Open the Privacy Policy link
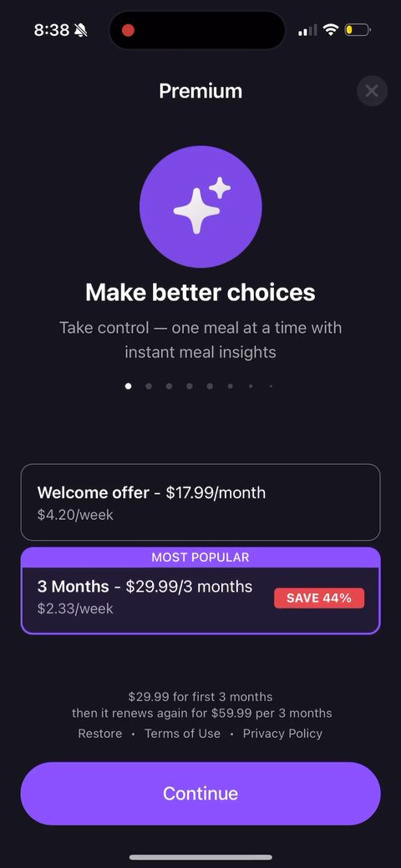This screenshot has height=868, width=401. 282,734
